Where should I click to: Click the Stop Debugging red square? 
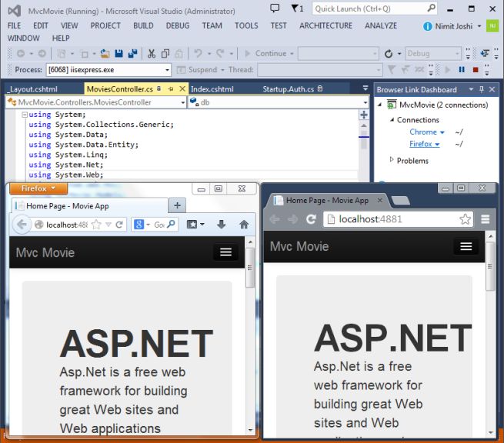[x=476, y=70]
